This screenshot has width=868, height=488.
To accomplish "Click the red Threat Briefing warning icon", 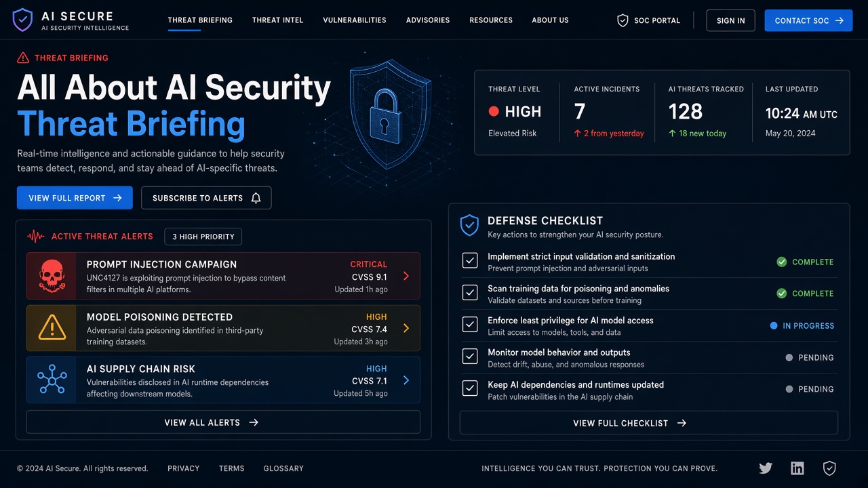I will 24,58.
